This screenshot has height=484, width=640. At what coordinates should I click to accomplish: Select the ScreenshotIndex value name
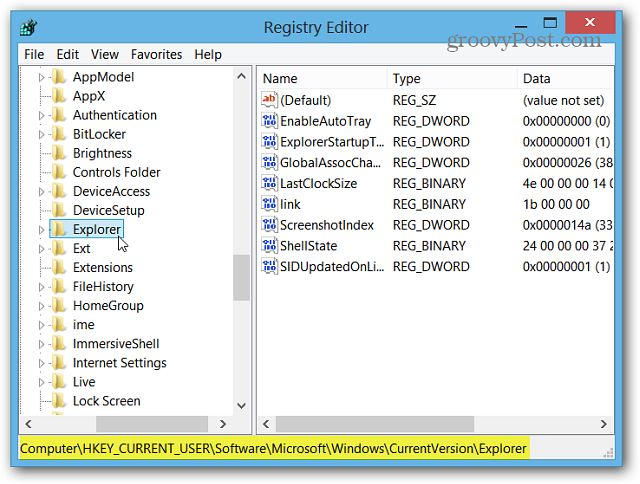click(x=327, y=225)
